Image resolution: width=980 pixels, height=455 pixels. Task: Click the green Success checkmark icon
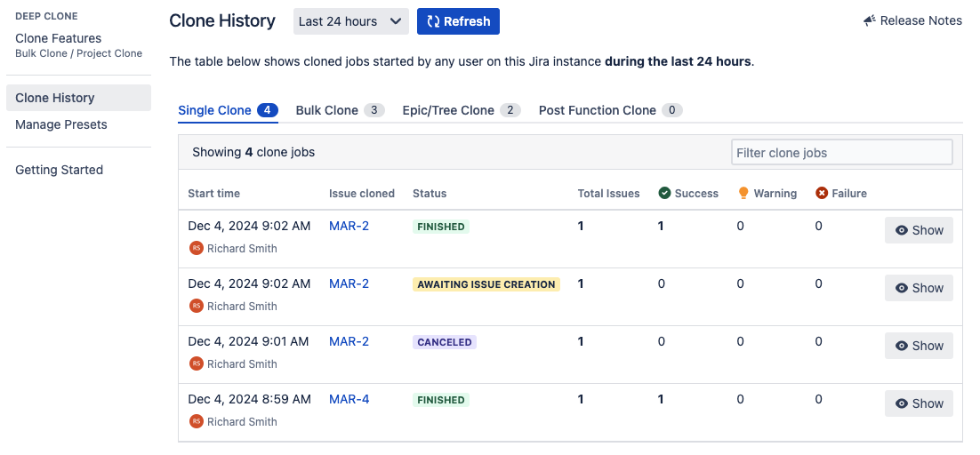point(664,193)
